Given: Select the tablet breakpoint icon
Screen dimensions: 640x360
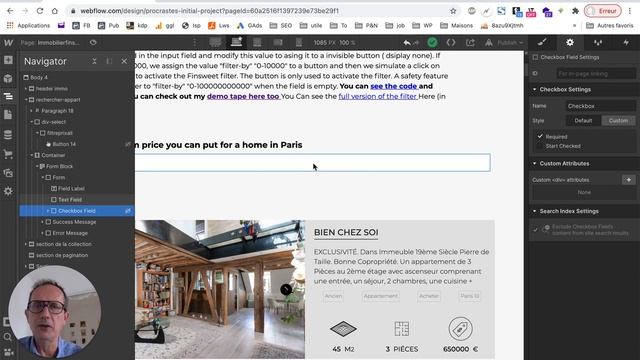Looking at the screenshot, I should (257, 42).
